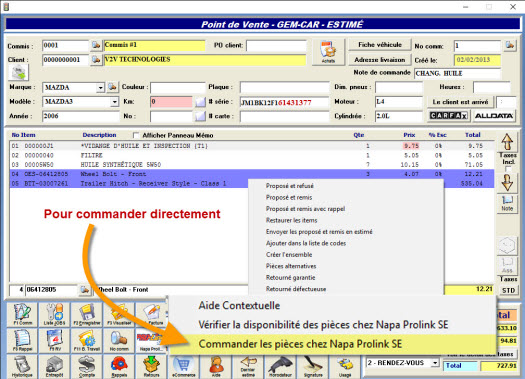Viewport: 525px width, 379px height.
Task: Click the CARFAX button
Action: [x=448, y=116]
